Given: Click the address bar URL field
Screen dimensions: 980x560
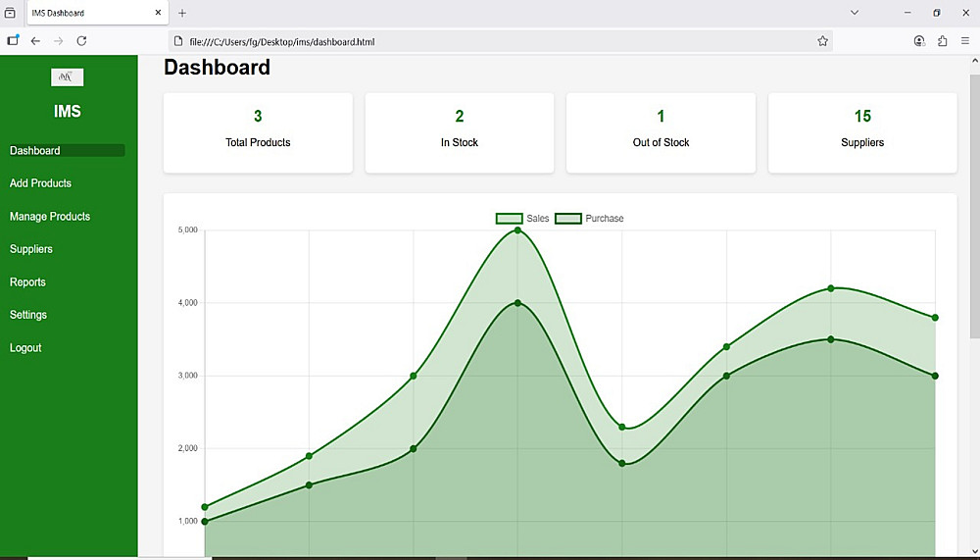Looking at the screenshot, I should 500,41.
